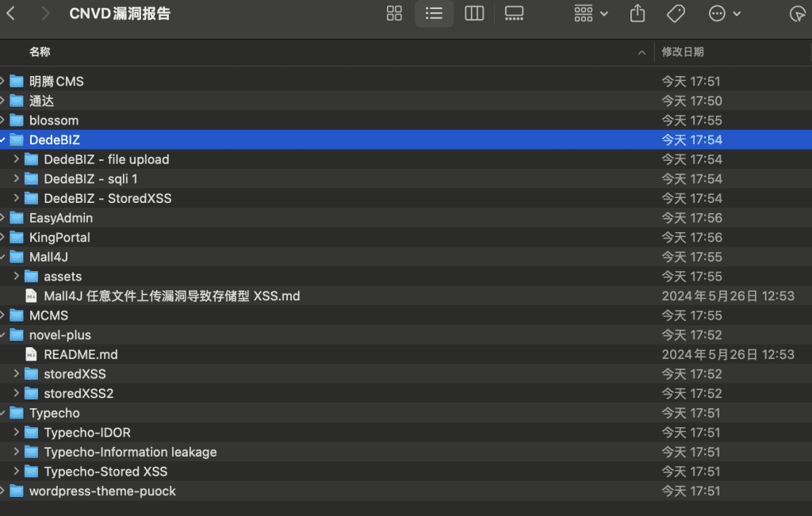Screen dimensions: 812x516
Task: Open the group-by options dropdown
Action: [x=591, y=13]
